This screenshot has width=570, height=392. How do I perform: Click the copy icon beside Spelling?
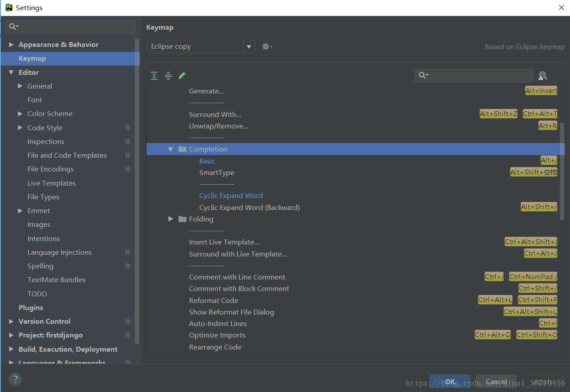128,266
